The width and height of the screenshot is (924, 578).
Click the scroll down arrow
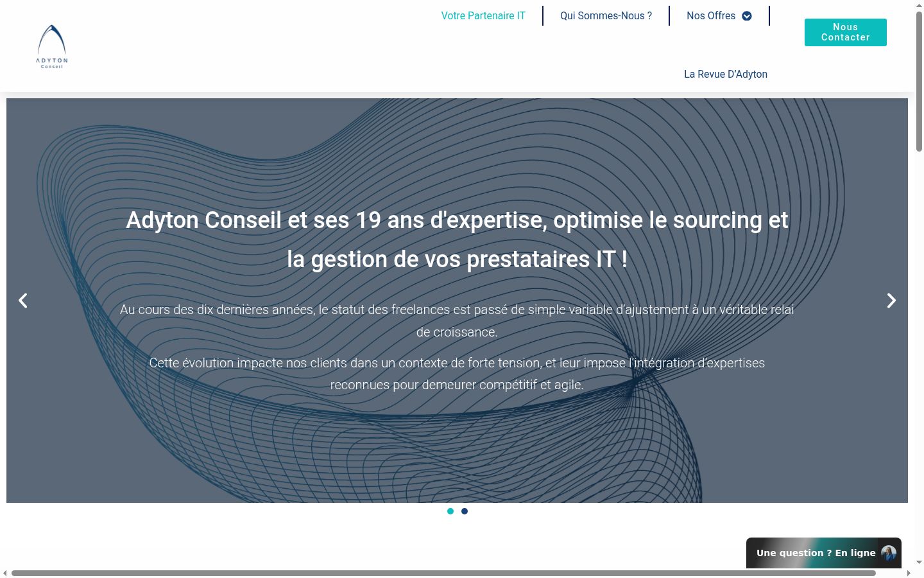click(x=919, y=563)
